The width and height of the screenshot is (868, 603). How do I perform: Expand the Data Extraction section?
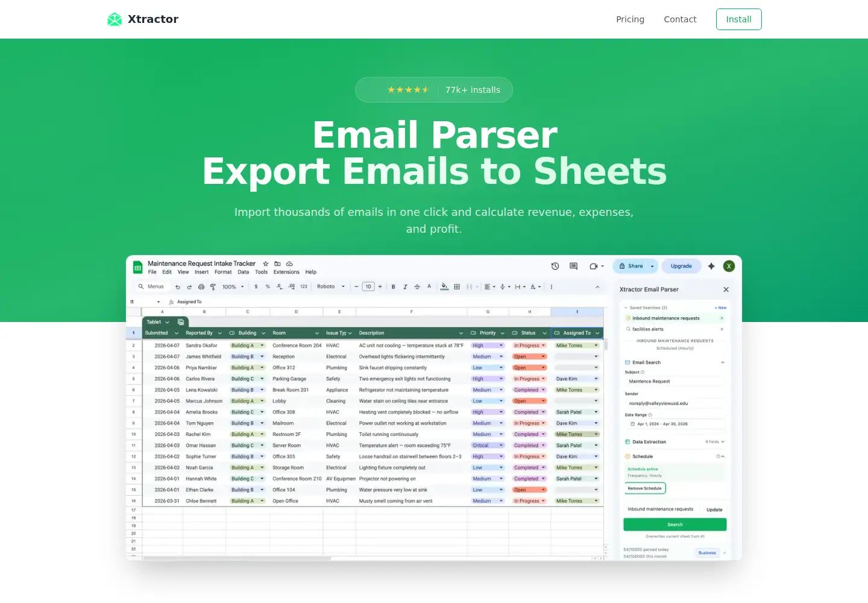[x=723, y=442]
